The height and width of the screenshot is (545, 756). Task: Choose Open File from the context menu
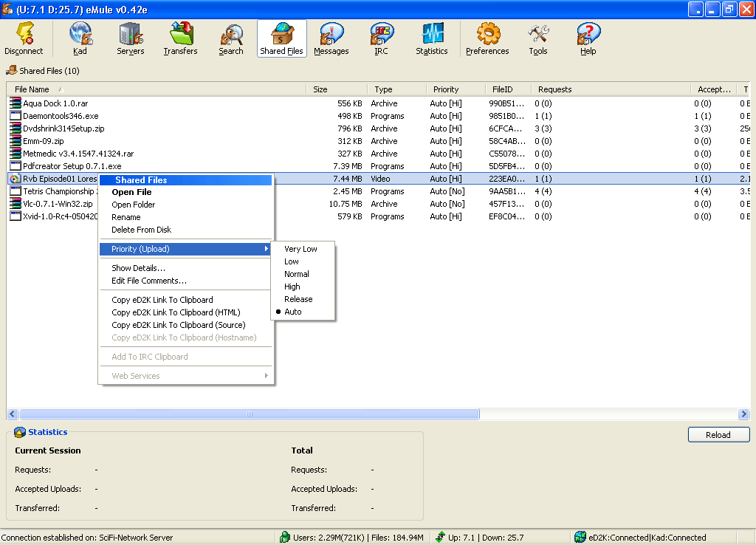(185, 192)
